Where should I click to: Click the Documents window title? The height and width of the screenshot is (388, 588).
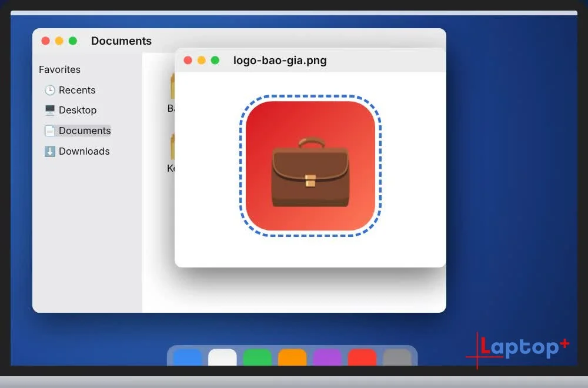(x=121, y=41)
